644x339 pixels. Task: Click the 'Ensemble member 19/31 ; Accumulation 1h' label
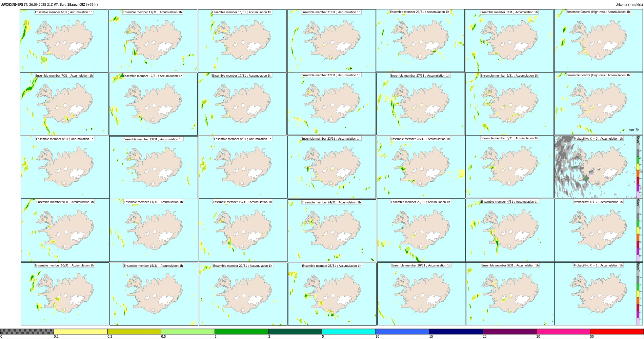pyautogui.click(x=242, y=202)
